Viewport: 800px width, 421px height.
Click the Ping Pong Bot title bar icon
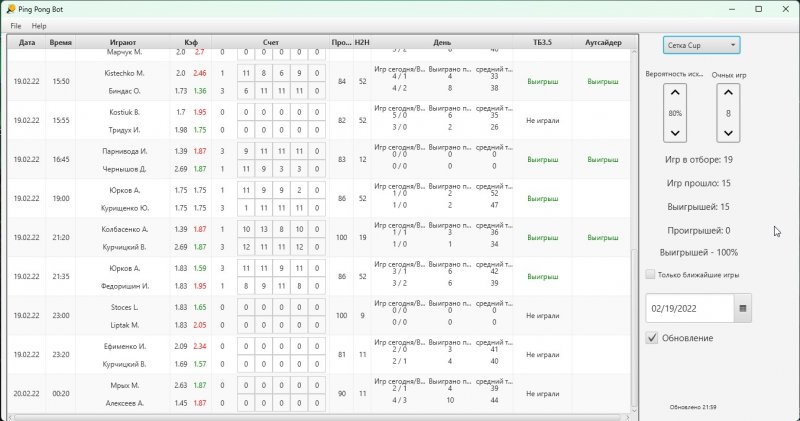[x=9, y=8]
